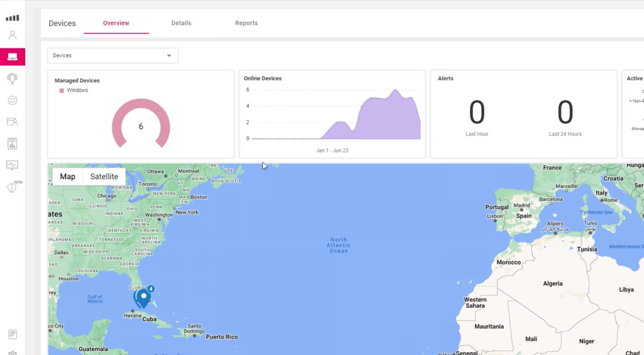Click the Devices dropdown arrow

(169, 56)
